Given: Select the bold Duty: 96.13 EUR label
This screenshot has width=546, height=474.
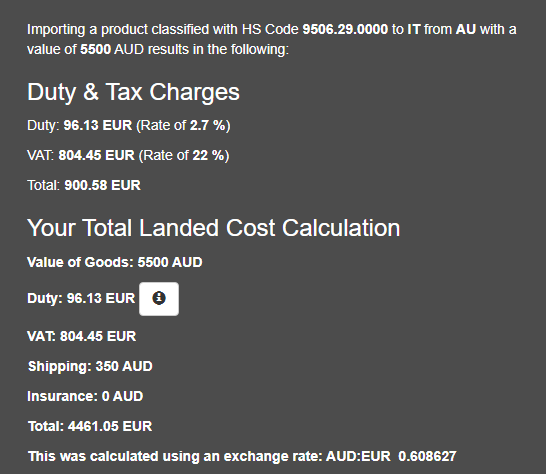Looking at the screenshot, I should click(81, 298).
